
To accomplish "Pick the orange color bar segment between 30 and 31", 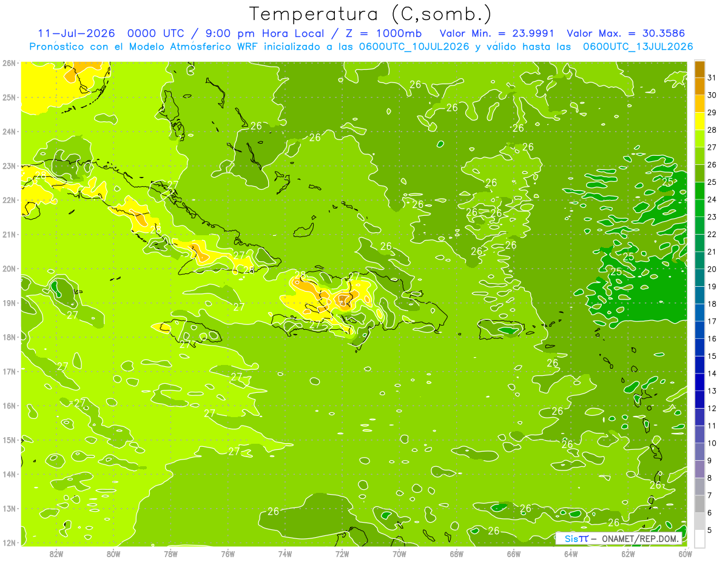I will (699, 86).
